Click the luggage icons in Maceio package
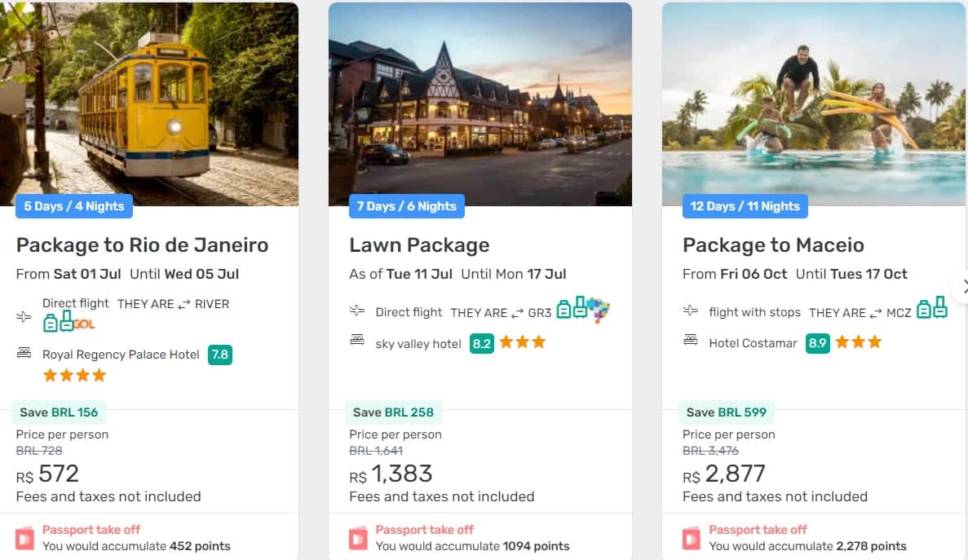The width and height of the screenshot is (968, 560). [x=931, y=309]
